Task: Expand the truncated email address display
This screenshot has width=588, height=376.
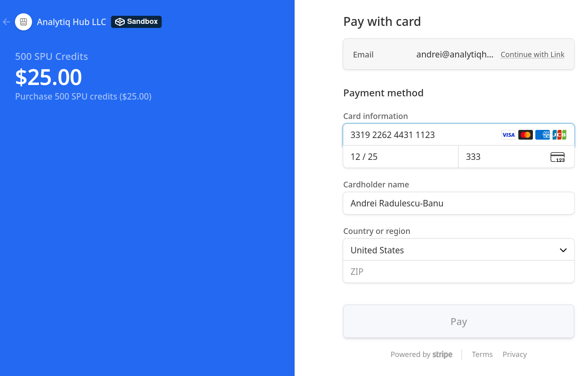Action: (455, 54)
